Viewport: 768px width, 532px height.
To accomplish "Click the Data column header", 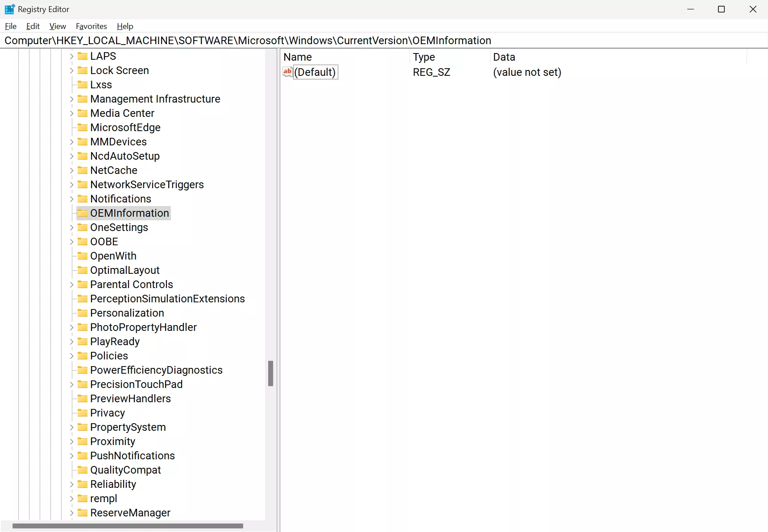I will tap(618, 57).
